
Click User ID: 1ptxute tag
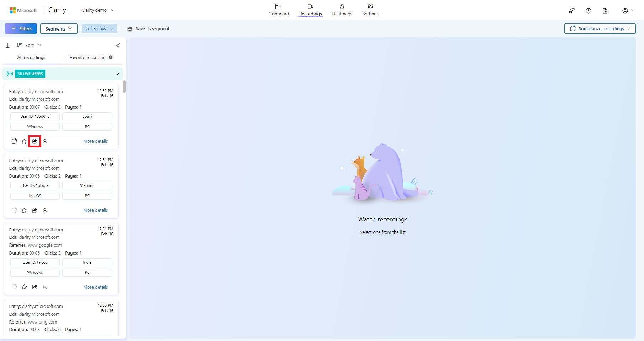click(x=35, y=185)
